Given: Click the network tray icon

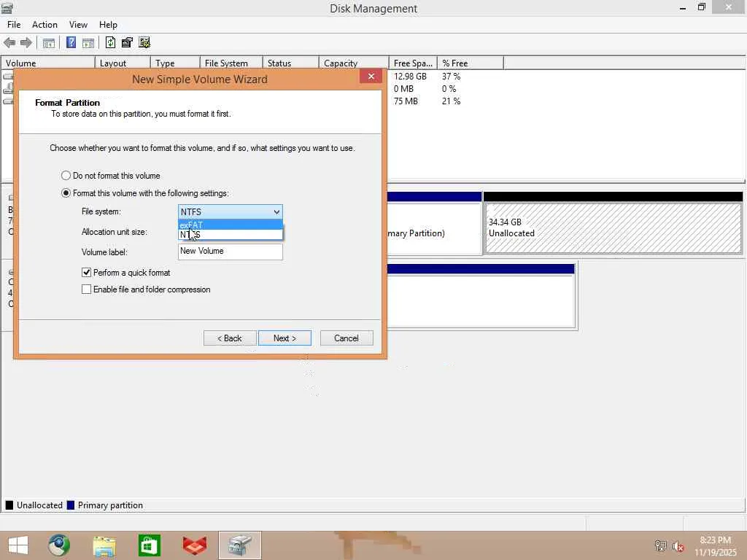Looking at the screenshot, I should click(x=660, y=545).
